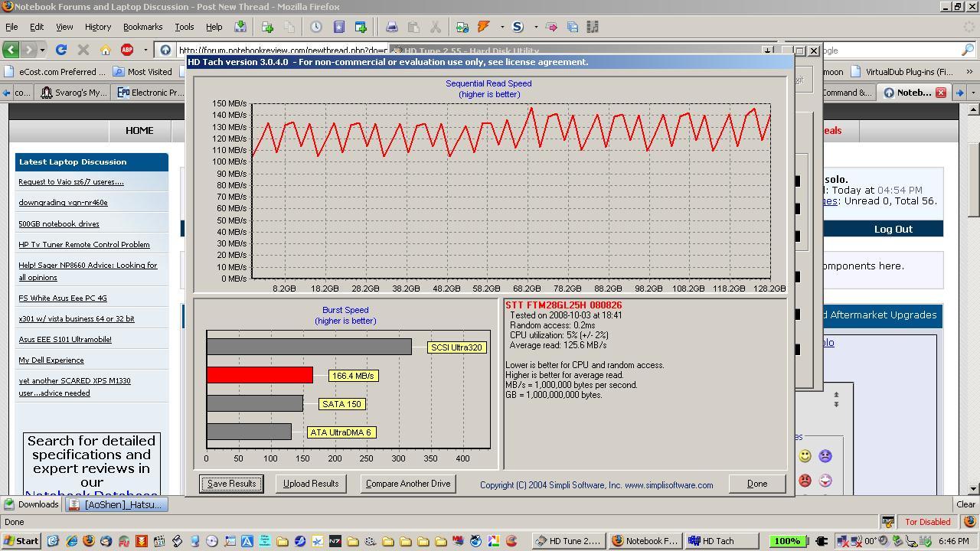The image size is (980, 551).
Task: Click the orange lightning bolt toolbar icon
Action: [x=484, y=27]
